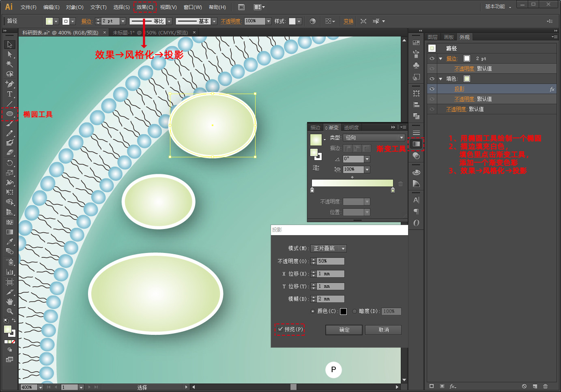Select the Eyedropper tool
Screen dimensions: 561x392
10,242
